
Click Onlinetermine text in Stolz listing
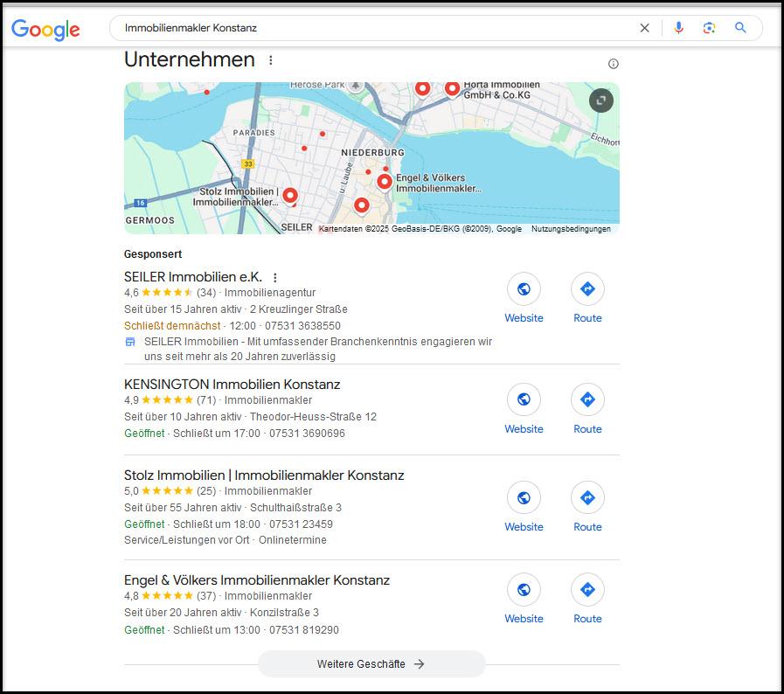tap(293, 540)
